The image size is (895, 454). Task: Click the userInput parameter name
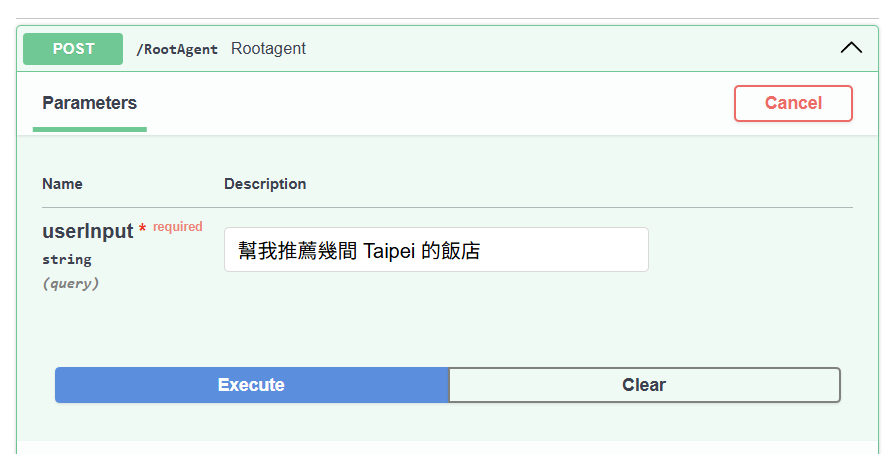(87, 231)
